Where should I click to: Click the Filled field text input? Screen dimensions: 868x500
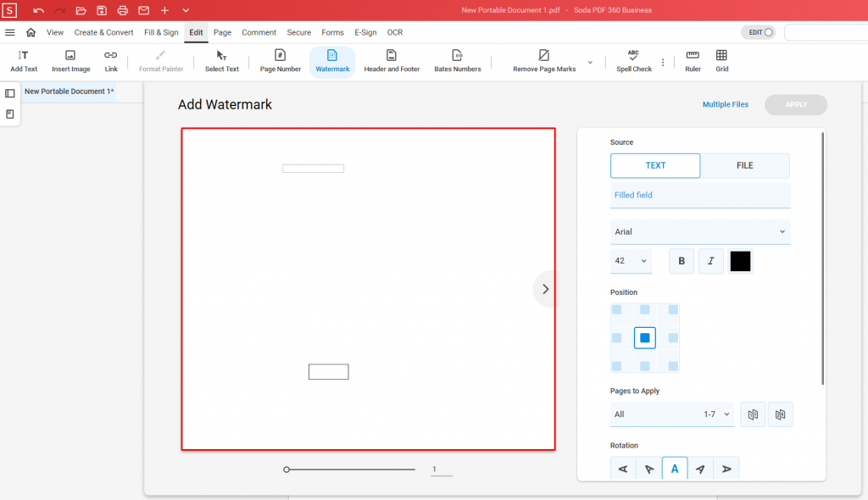[x=700, y=195]
